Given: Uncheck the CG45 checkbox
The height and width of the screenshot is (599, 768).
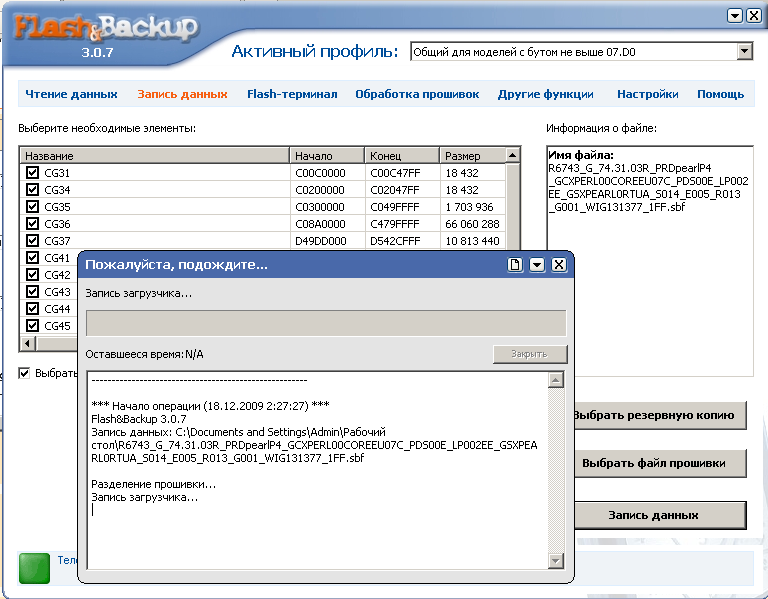Looking at the screenshot, I should pos(32,325).
